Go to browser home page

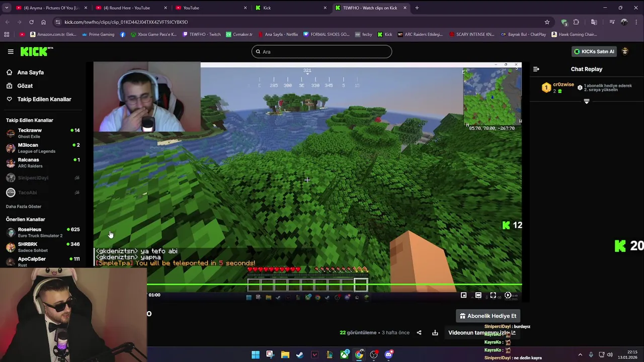[43, 22]
